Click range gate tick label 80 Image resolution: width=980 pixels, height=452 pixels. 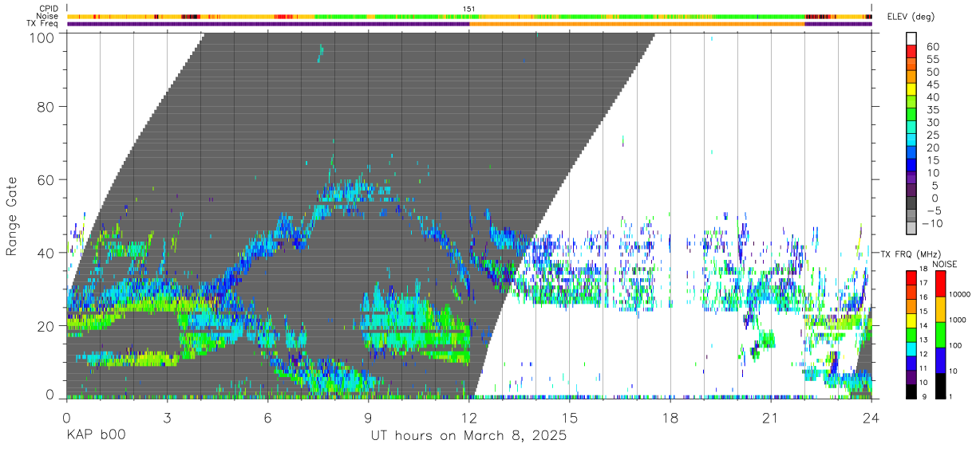[47, 106]
